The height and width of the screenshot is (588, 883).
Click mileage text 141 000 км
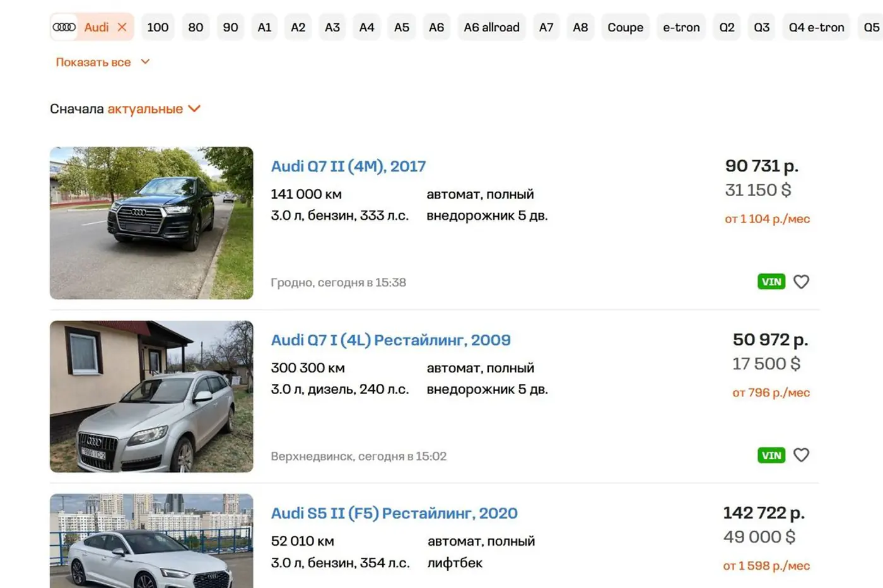(306, 194)
